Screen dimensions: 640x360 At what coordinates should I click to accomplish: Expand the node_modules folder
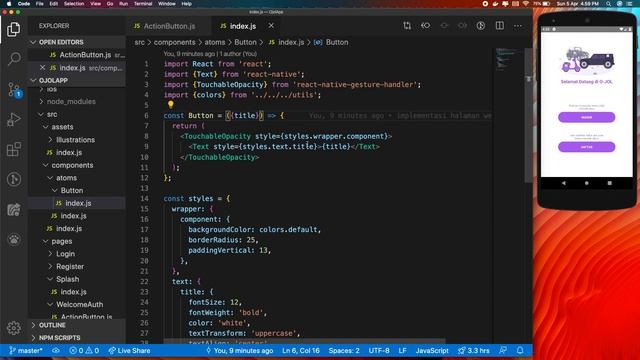[x=77, y=101]
